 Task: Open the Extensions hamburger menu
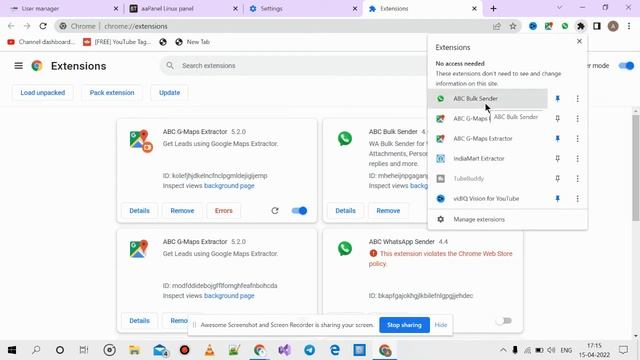[x=18, y=65]
